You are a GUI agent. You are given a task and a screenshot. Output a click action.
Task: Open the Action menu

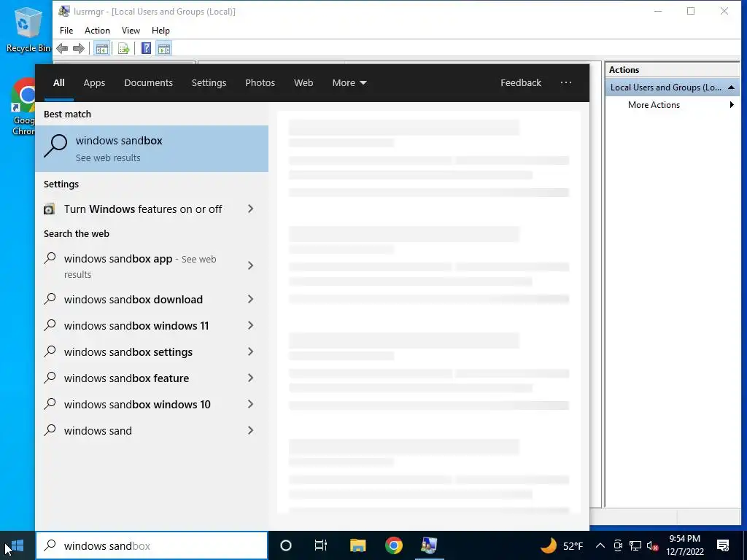pos(97,31)
